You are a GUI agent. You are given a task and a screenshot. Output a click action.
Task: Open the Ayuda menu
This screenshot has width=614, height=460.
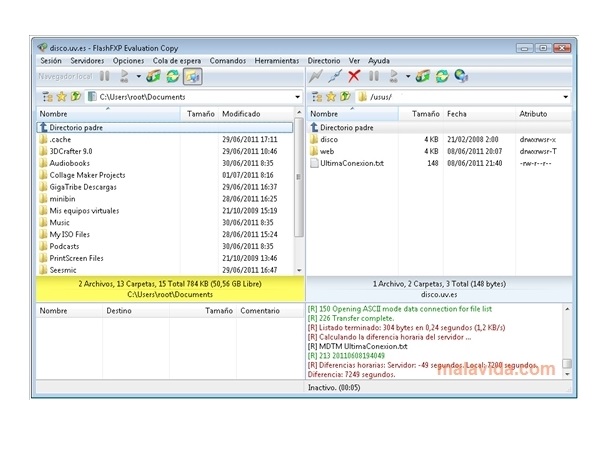coord(379,61)
